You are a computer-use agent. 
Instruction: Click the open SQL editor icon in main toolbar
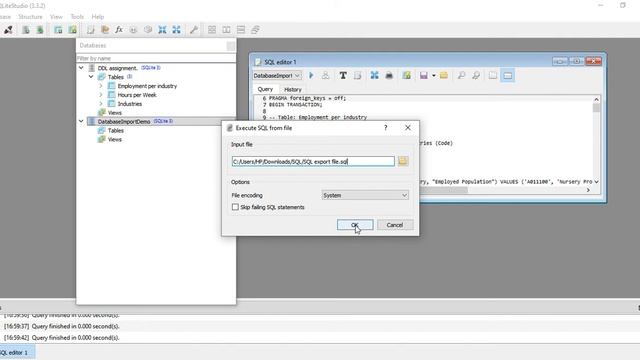[90, 30]
